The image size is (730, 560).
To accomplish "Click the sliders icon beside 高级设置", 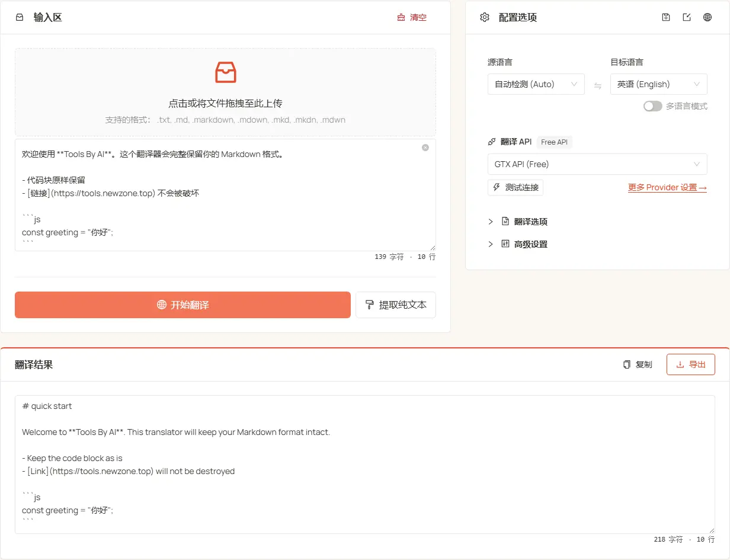I will [x=505, y=244].
